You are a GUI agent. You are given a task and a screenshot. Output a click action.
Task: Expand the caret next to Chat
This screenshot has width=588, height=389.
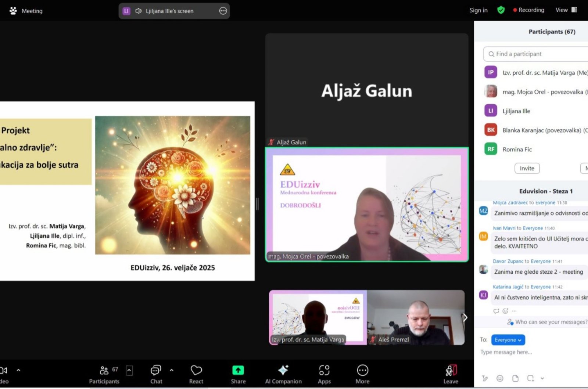point(172,370)
